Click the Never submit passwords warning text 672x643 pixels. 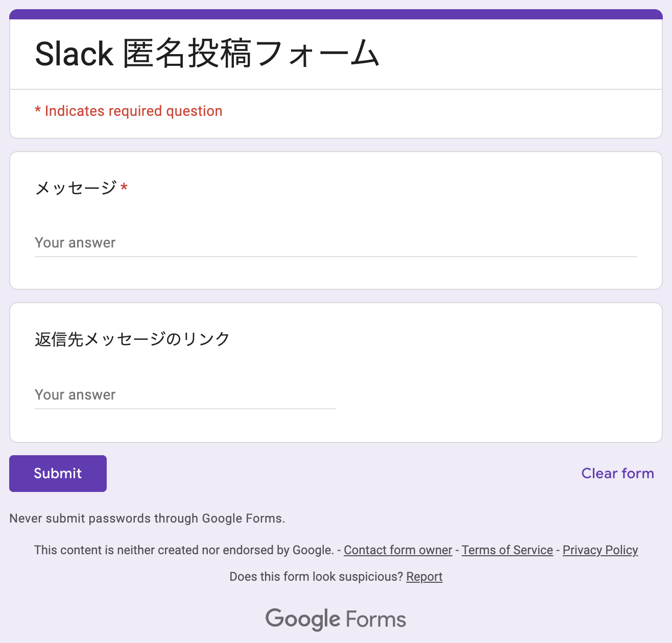(147, 518)
